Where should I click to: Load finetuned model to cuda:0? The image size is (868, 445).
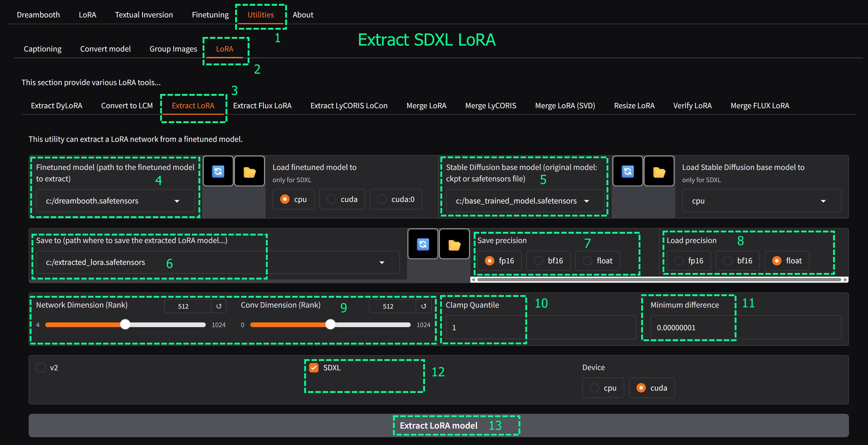(x=396, y=199)
